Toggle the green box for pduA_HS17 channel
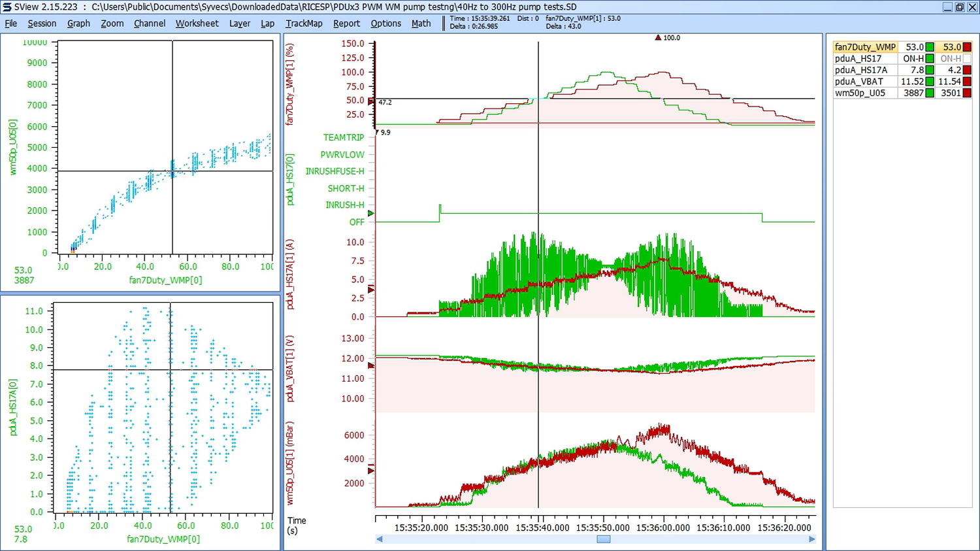Image resolution: width=980 pixels, height=551 pixels. coord(930,58)
